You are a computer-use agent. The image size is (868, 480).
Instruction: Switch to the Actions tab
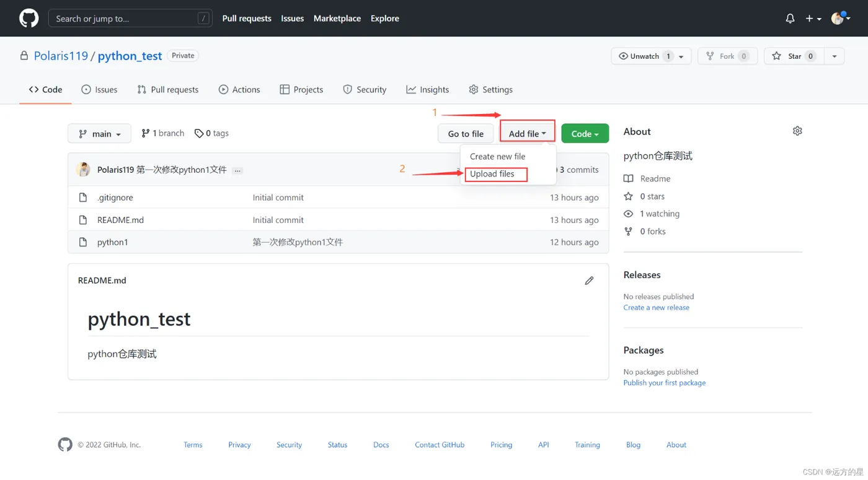point(239,90)
